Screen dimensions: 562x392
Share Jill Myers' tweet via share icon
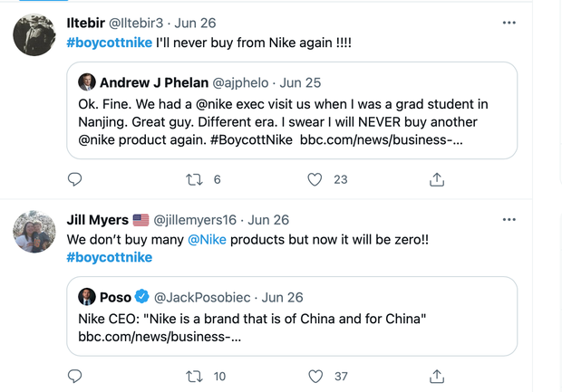tap(436, 377)
